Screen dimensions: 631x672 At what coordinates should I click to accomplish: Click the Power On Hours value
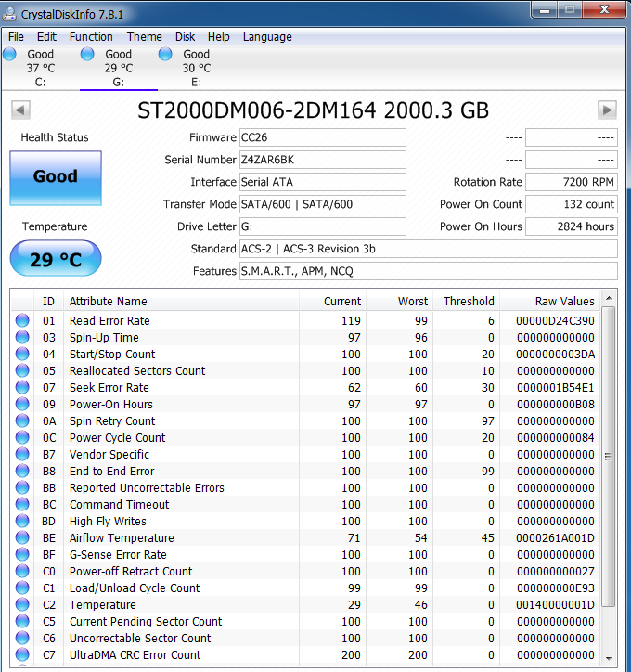pos(572,226)
